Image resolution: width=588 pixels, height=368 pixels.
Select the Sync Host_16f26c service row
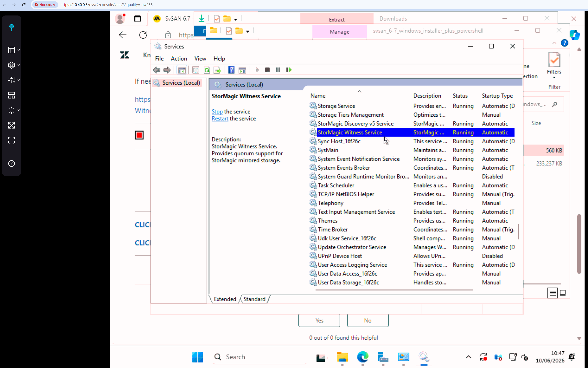point(412,141)
